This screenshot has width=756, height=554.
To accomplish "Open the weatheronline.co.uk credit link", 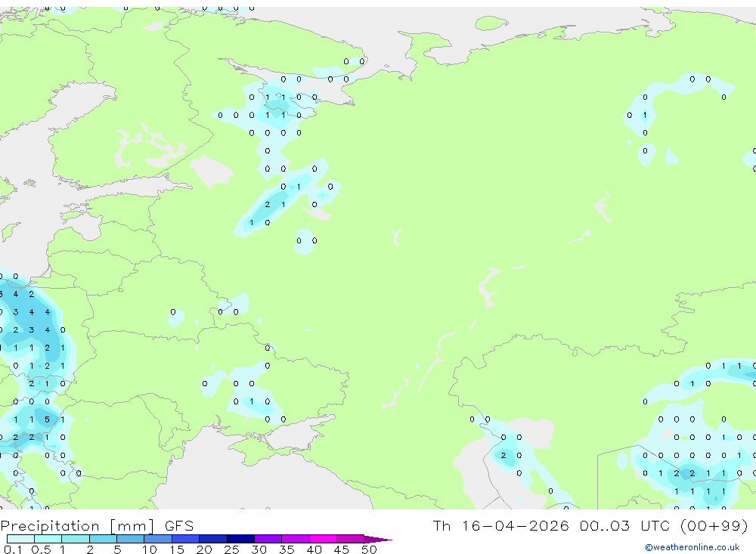I will tap(692, 547).
